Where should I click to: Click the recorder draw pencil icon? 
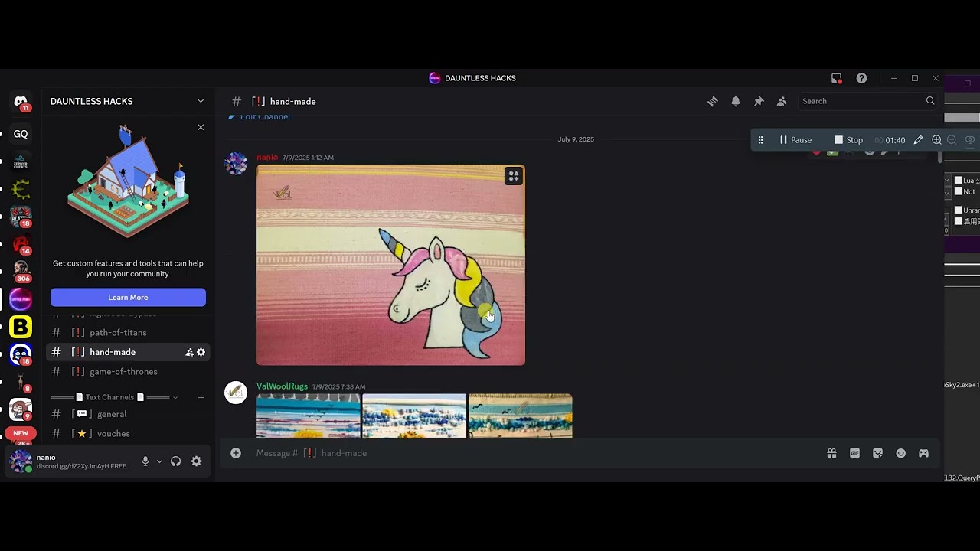[919, 140]
